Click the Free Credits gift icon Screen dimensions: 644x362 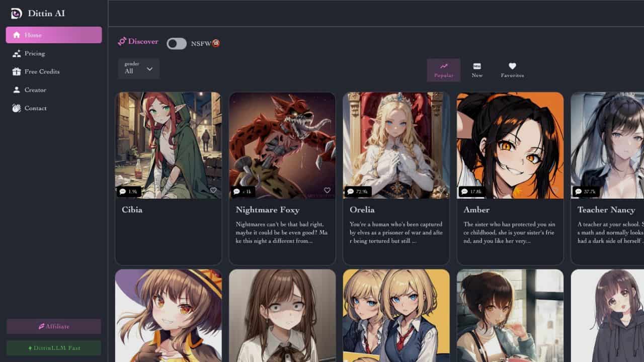tap(17, 71)
